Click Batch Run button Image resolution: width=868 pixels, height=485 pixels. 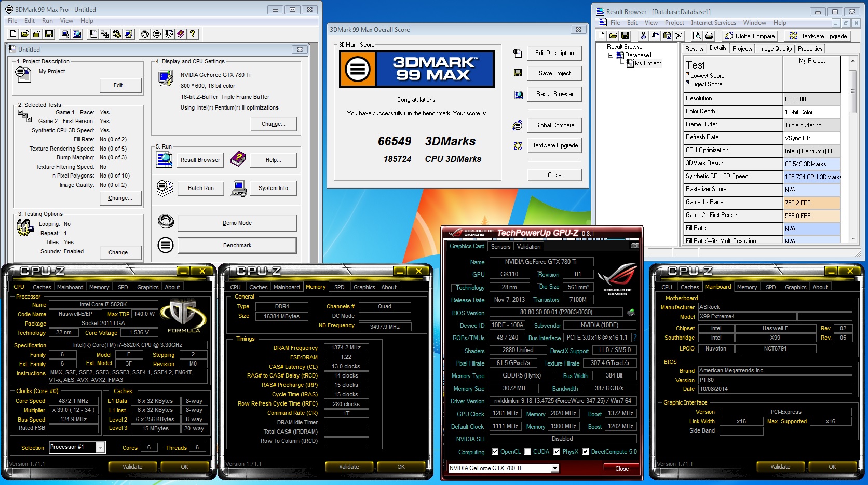pos(201,188)
